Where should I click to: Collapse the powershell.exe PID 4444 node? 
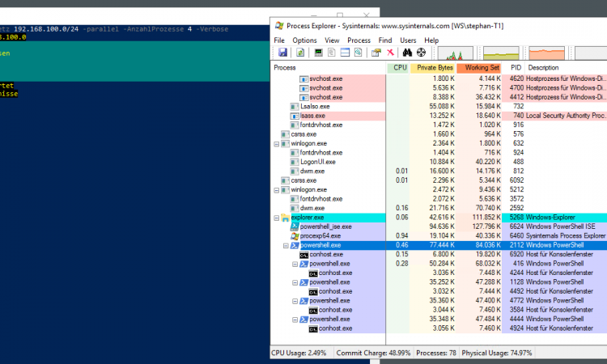[295, 320]
